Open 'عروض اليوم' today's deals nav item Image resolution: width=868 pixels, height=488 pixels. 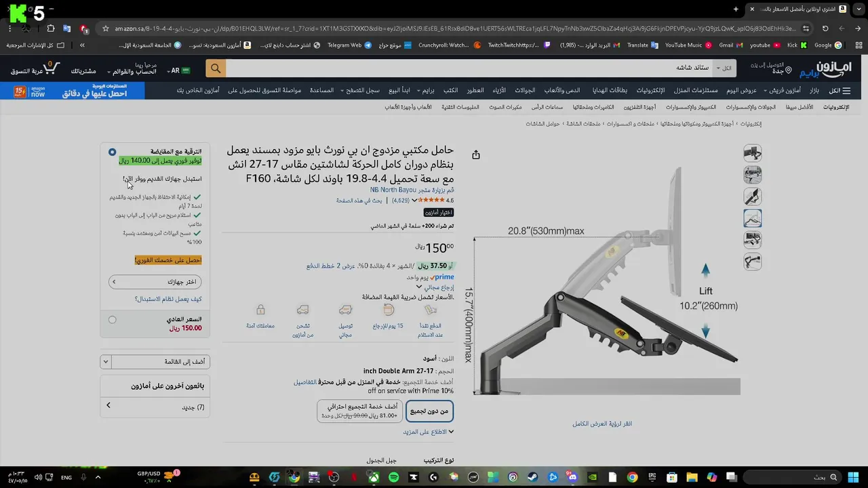coord(742,90)
